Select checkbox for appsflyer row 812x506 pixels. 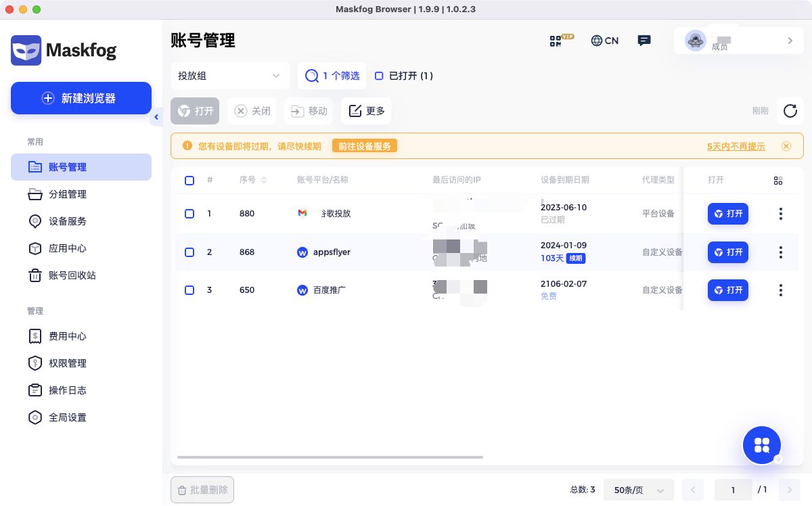tap(189, 252)
